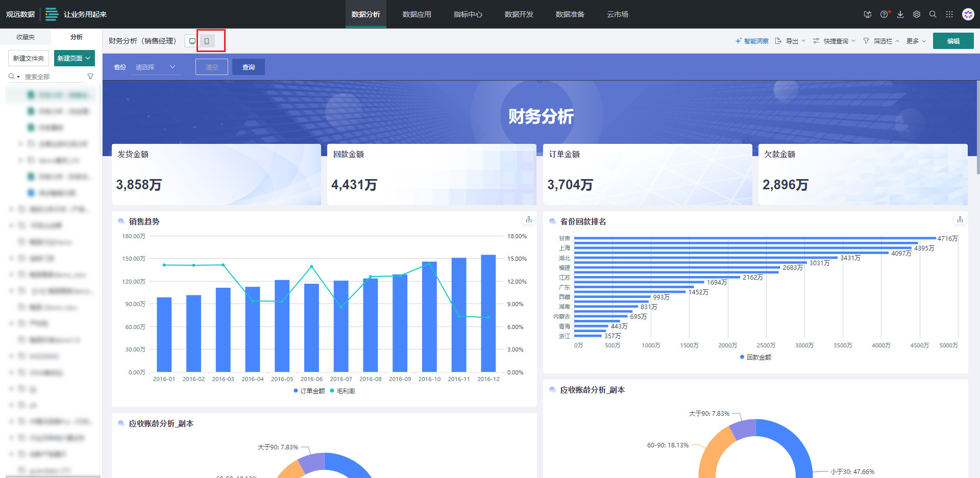Open the apps grid icon

pos(949,14)
